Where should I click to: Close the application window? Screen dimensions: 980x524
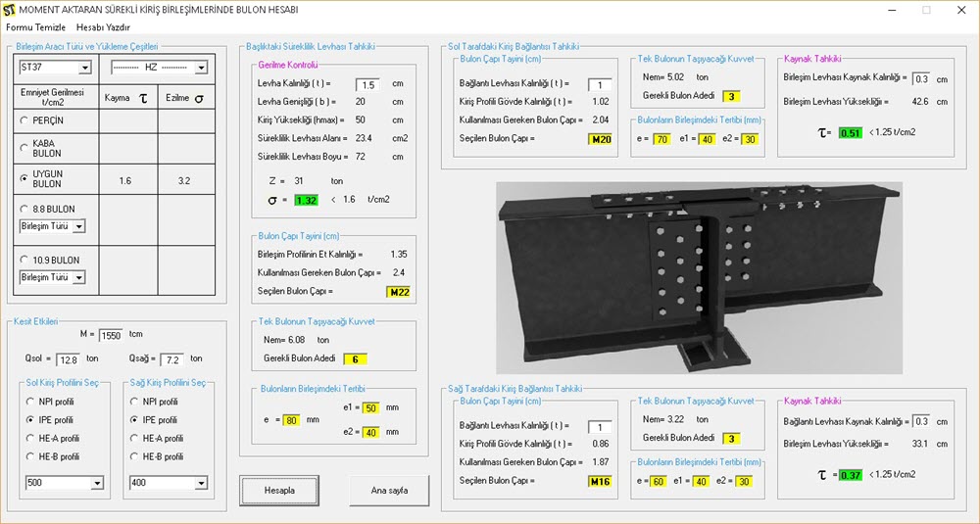961,10
